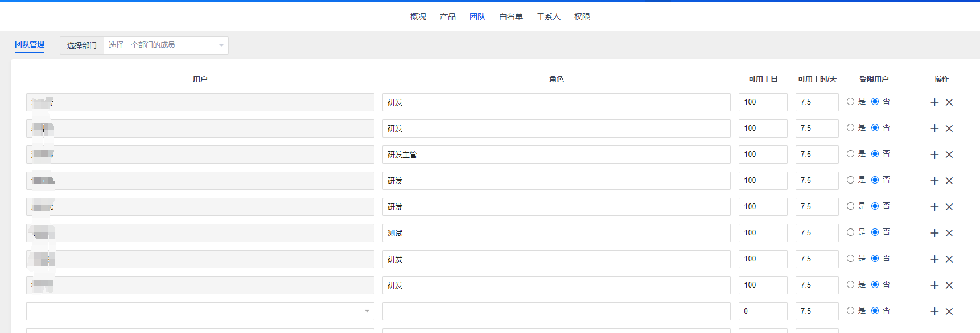Click the 团队管理 sub-tab
980x333 pixels.
pos(30,44)
